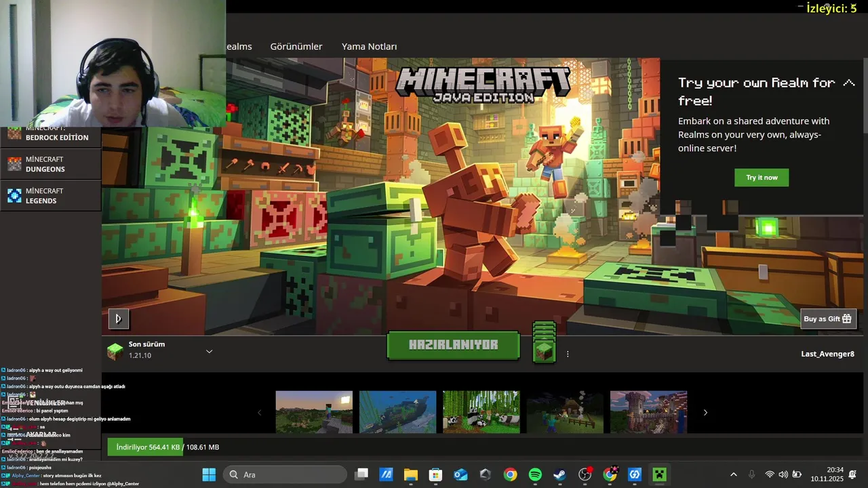
Task: Click the gift icon in Buy as Gift
Action: (846, 319)
